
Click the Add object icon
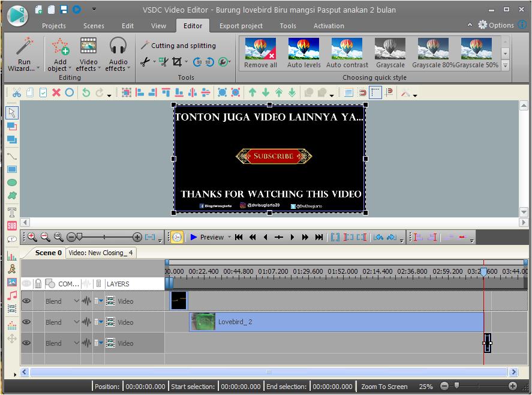(60, 47)
